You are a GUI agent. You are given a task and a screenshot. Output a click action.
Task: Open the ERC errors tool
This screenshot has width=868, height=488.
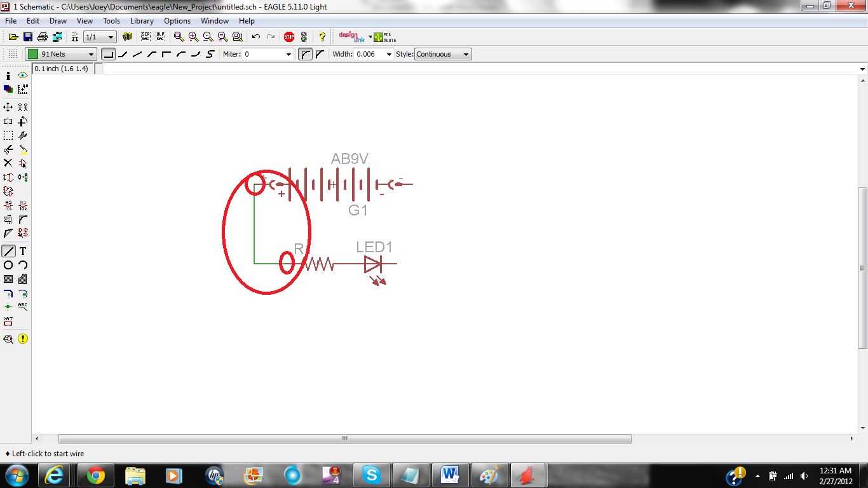(23, 339)
